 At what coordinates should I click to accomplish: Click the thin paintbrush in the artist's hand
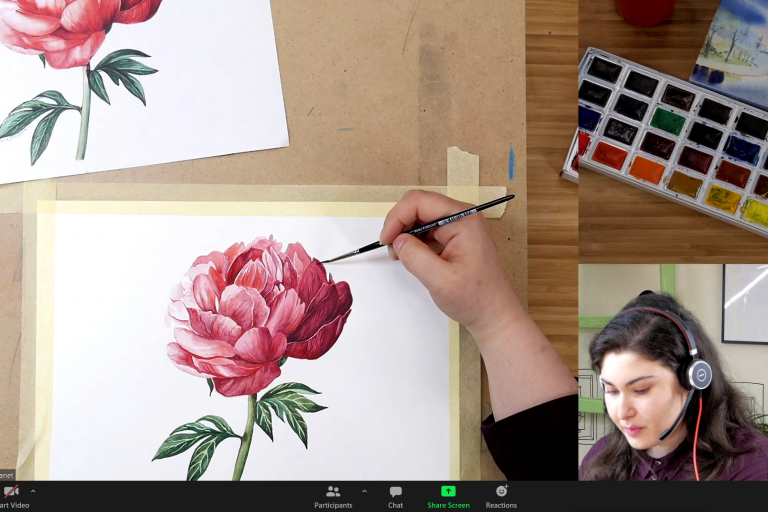[x=420, y=230]
